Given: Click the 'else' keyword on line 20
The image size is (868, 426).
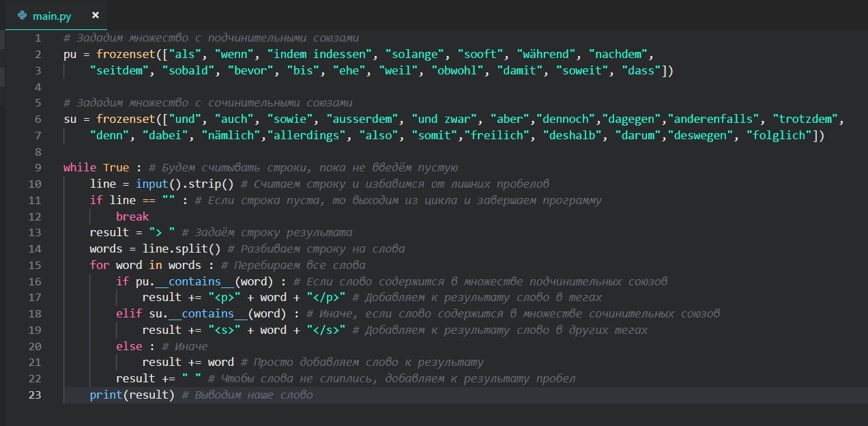Looking at the screenshot, I should (129, 346).
